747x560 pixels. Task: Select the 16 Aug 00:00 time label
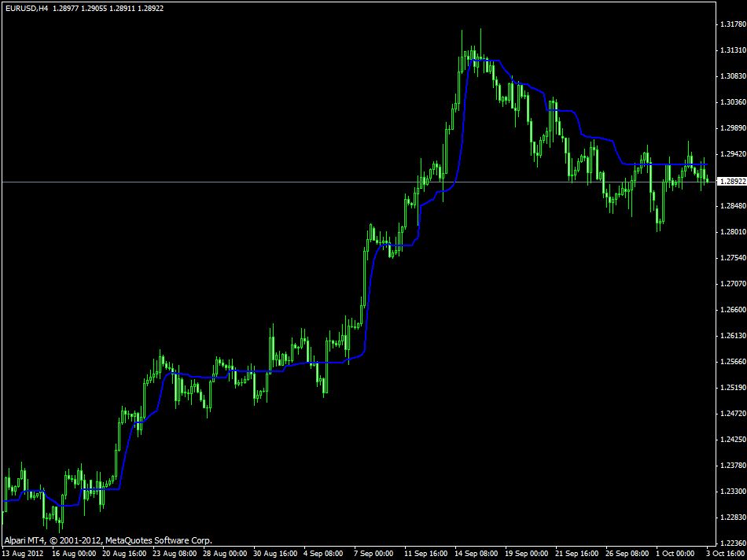click(74, 554)
